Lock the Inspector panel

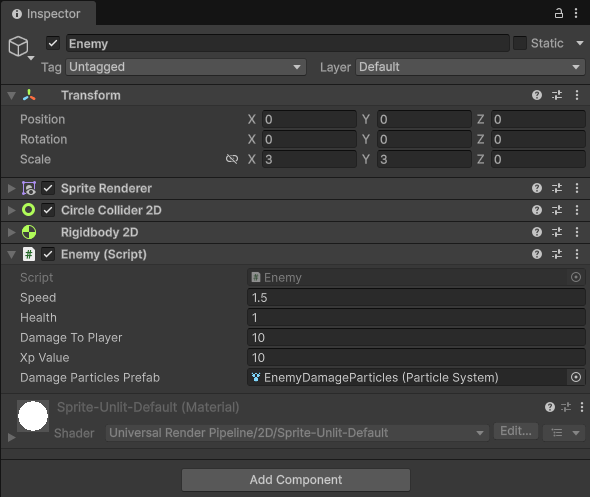(x=559, y=14)
